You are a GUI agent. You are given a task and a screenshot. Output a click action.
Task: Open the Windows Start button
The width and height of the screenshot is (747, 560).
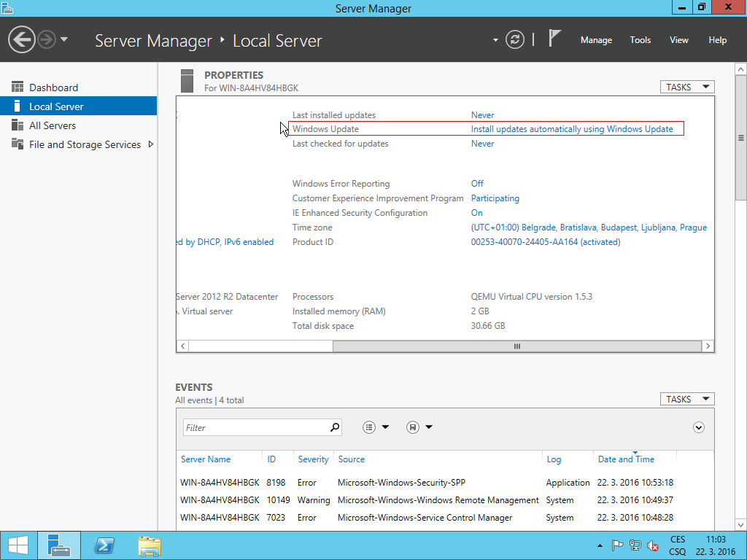(x=18, y=545)
